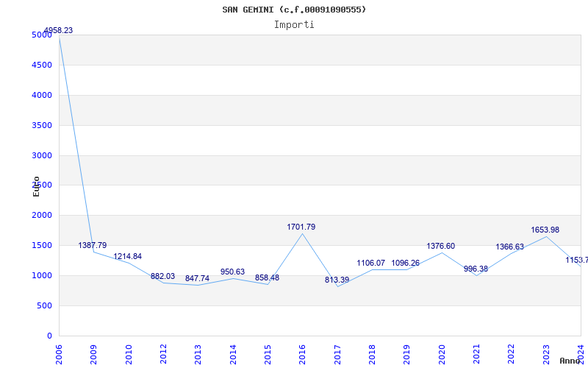
Task: Select the x-axis year 2023
Action: click(546, 354)
